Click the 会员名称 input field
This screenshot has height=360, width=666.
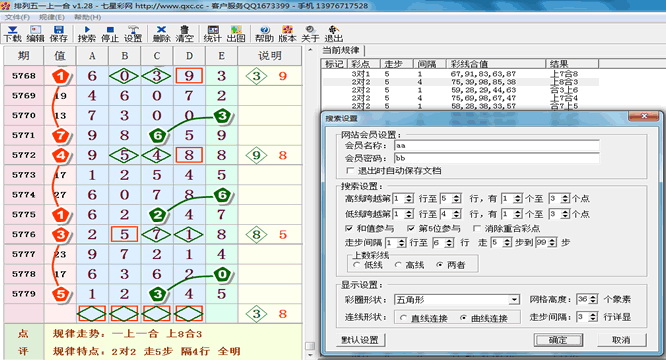(497, 145)
